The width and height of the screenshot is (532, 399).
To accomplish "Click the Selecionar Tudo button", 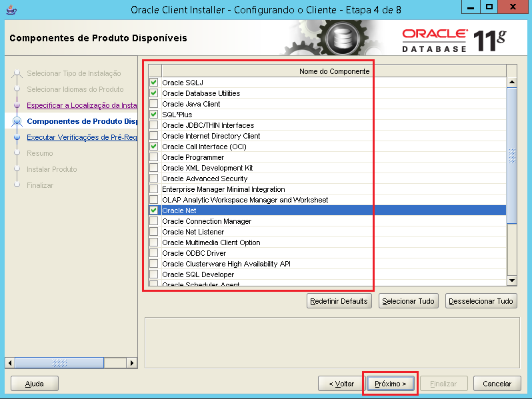I will 408,301.
